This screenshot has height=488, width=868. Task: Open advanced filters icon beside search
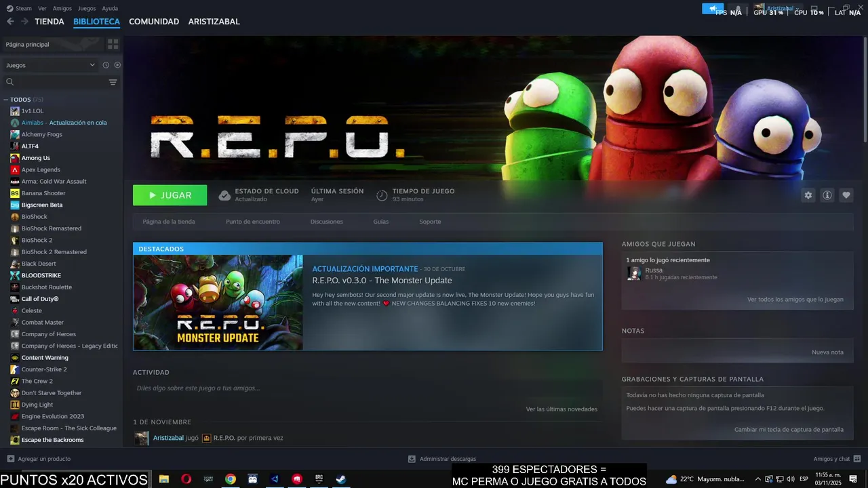click(x=113, y=82)
